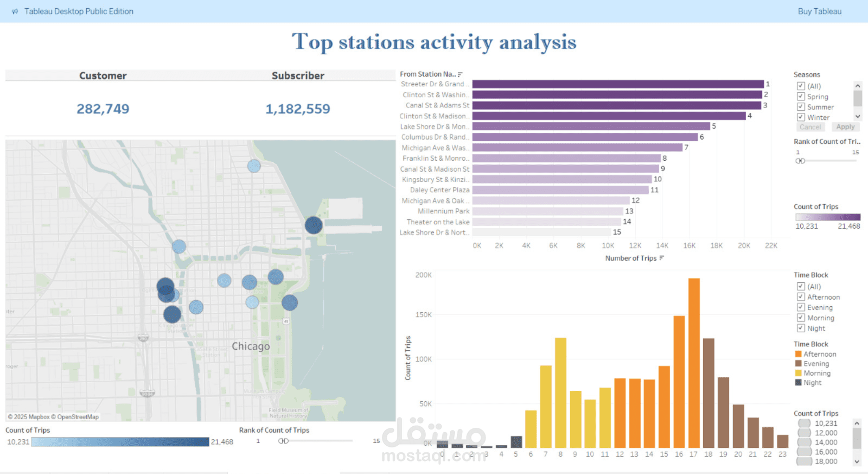The height and width of the screenshot is (474, 868).
Task: Select the Lake Shore Dr & Monroe bar ranked 5
Action: tap(591, 127)
